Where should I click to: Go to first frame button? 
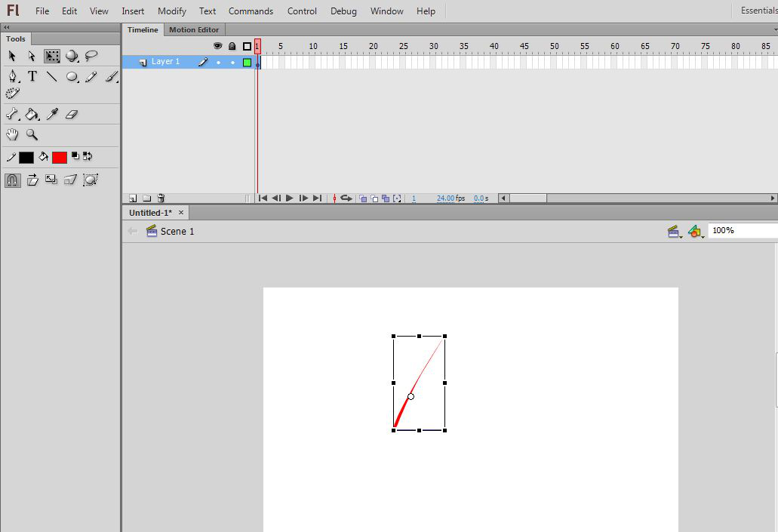tap(263, 198)
